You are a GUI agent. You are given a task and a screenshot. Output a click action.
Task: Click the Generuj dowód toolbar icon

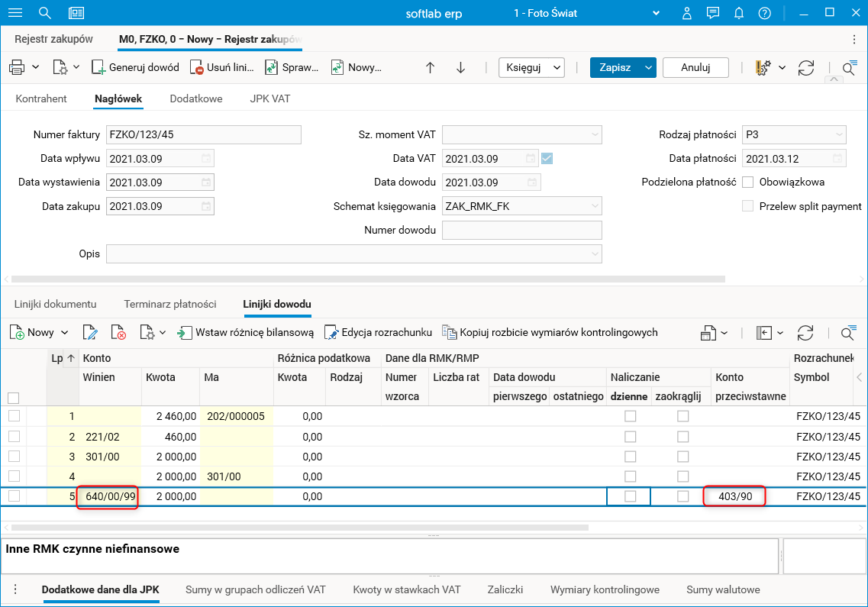(98, 67)
